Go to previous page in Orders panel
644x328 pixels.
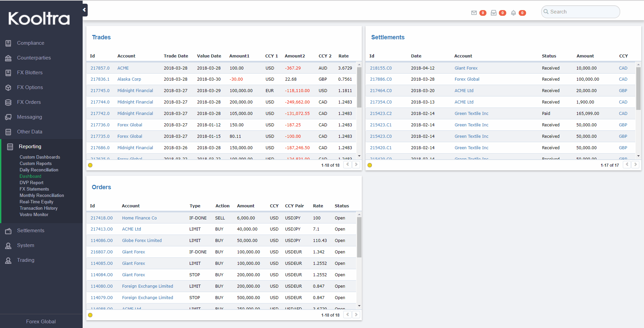348,315
